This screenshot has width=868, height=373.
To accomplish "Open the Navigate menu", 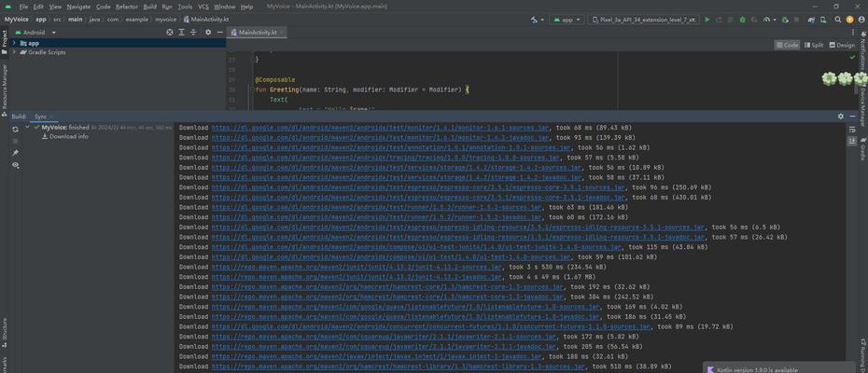I will (78, 7).
